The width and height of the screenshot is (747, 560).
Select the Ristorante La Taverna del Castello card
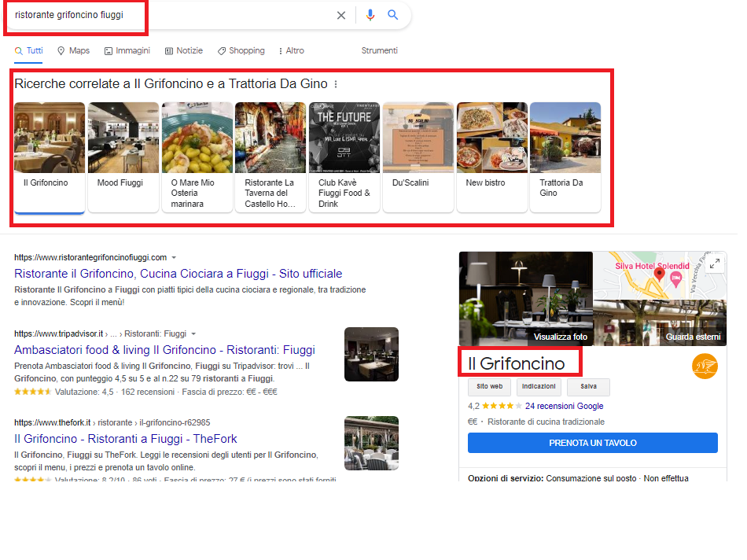(x=270, y=157)
